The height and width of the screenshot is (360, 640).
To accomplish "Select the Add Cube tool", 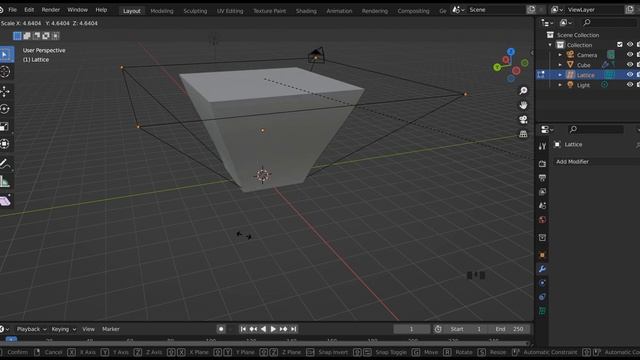I will click(5, 201).
